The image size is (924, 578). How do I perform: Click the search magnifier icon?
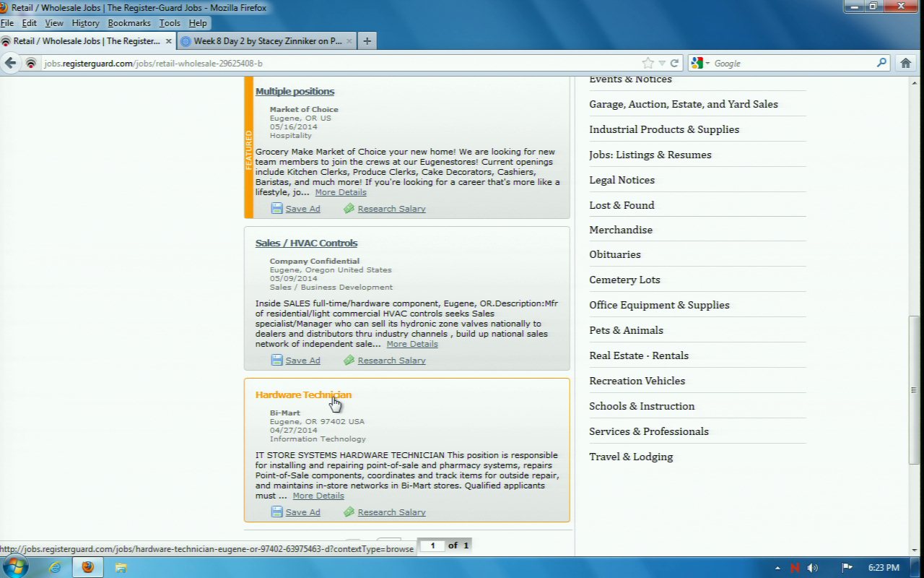click(881, 64)
